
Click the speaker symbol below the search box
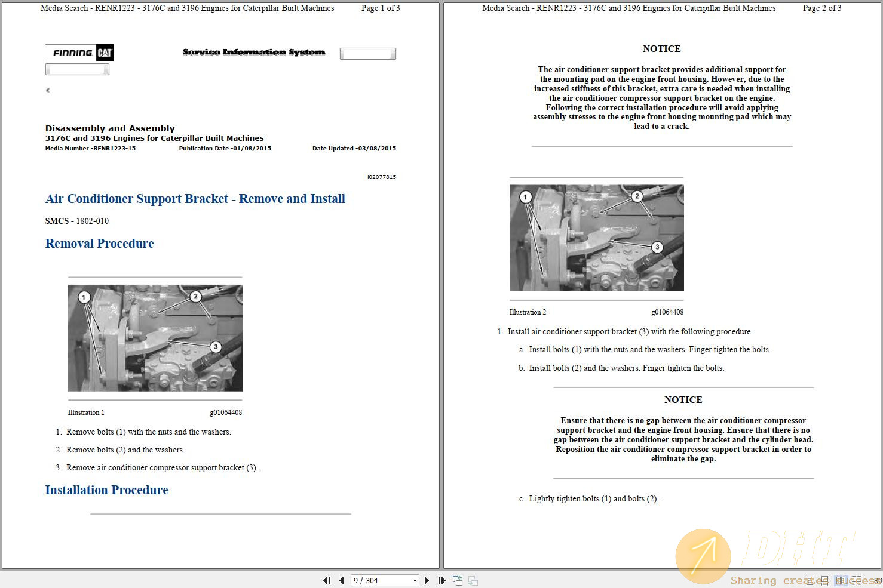(48, 90)
